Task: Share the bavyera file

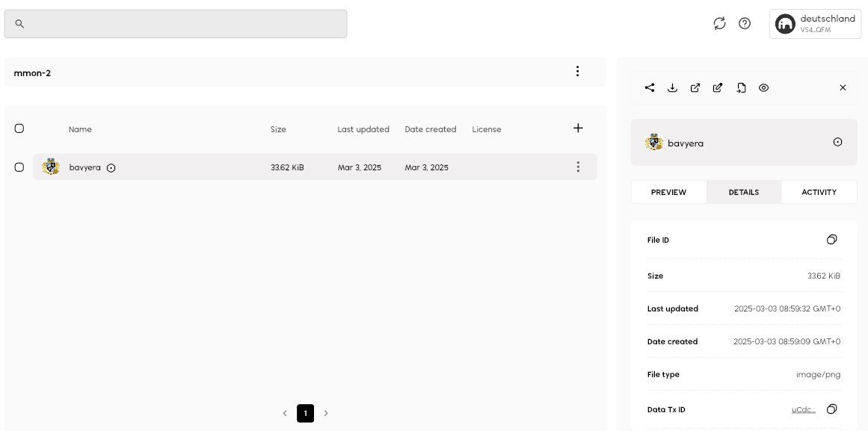Action: click(x=649, y=87)
